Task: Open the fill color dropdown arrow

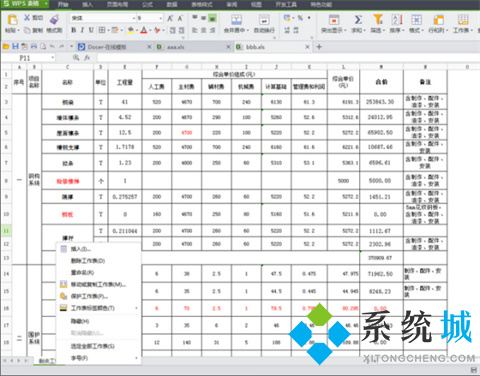Action: click(137, 30)
